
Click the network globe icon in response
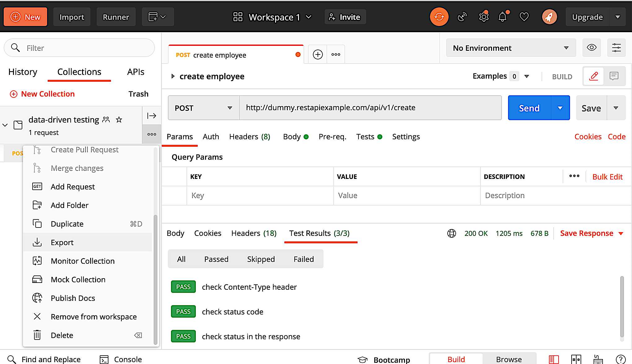coord(452,233)
